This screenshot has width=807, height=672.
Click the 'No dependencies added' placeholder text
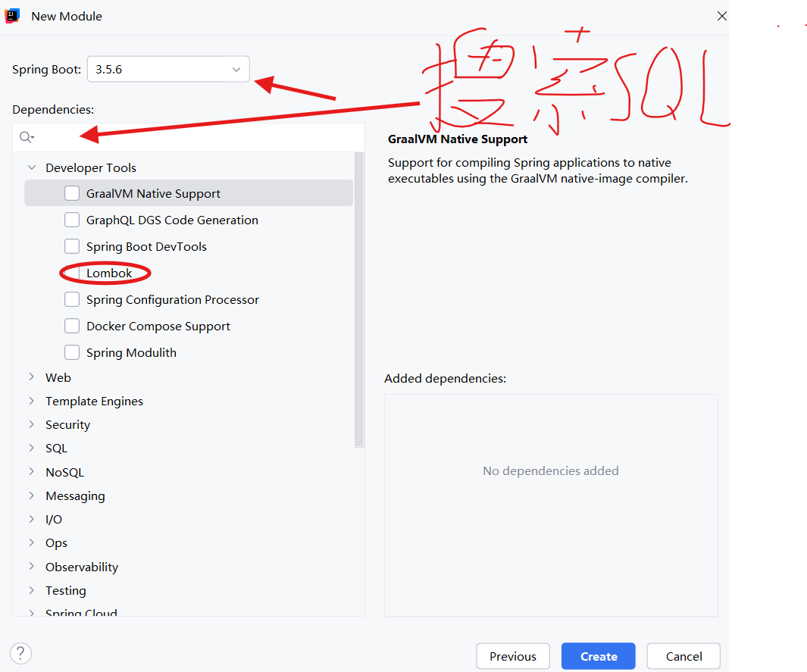click(551, 470)
